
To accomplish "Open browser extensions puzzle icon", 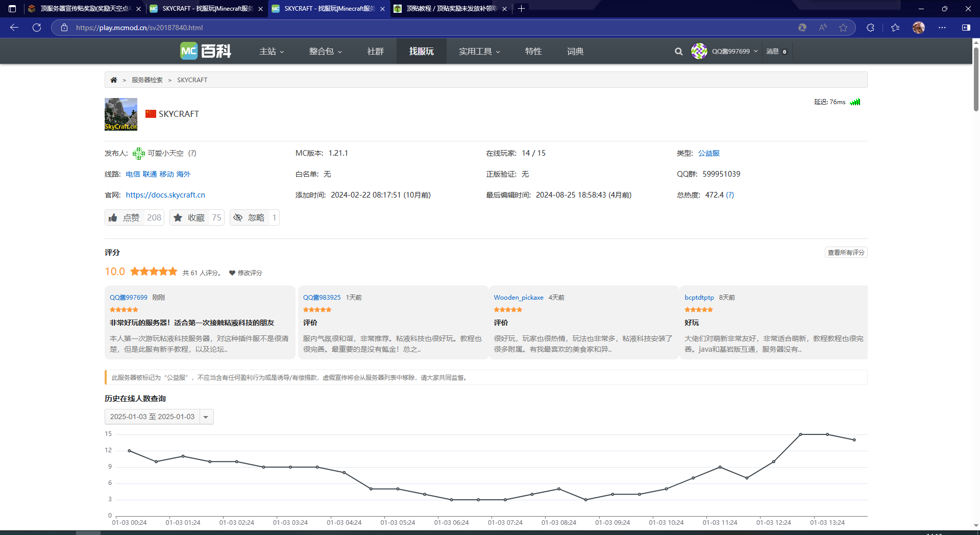I will click(870, 28).
